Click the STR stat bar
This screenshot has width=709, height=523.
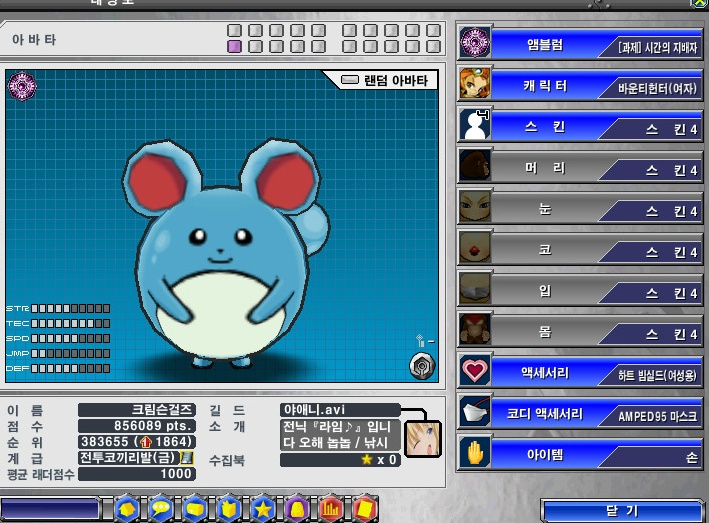coord(70,309)
